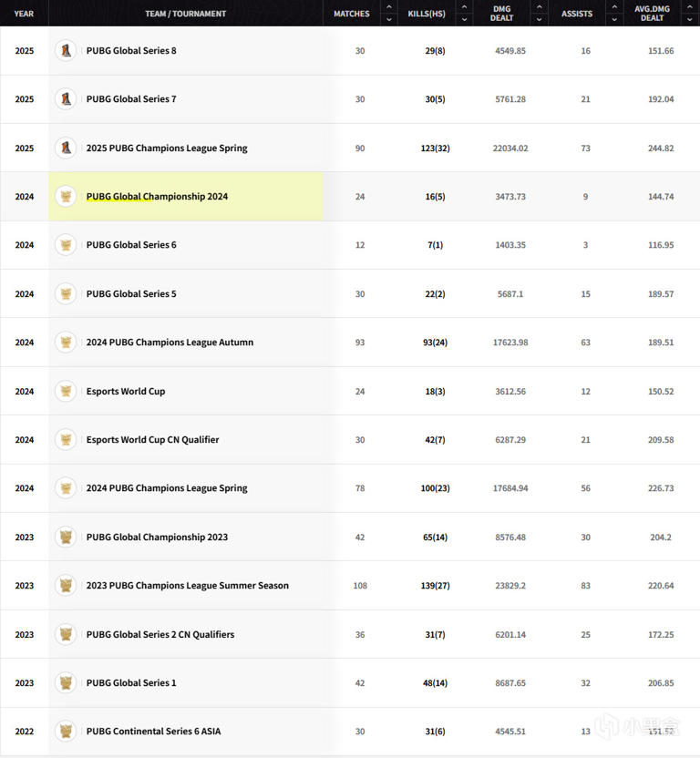
Task: Click team logo next to PUBG Global Championship 2023
Action: pos(65,537)
